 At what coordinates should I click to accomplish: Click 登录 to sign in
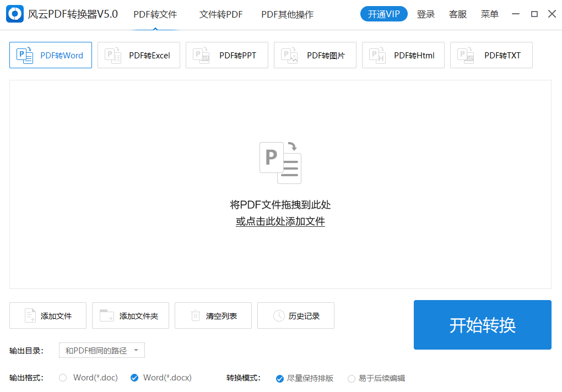point(426,14)
